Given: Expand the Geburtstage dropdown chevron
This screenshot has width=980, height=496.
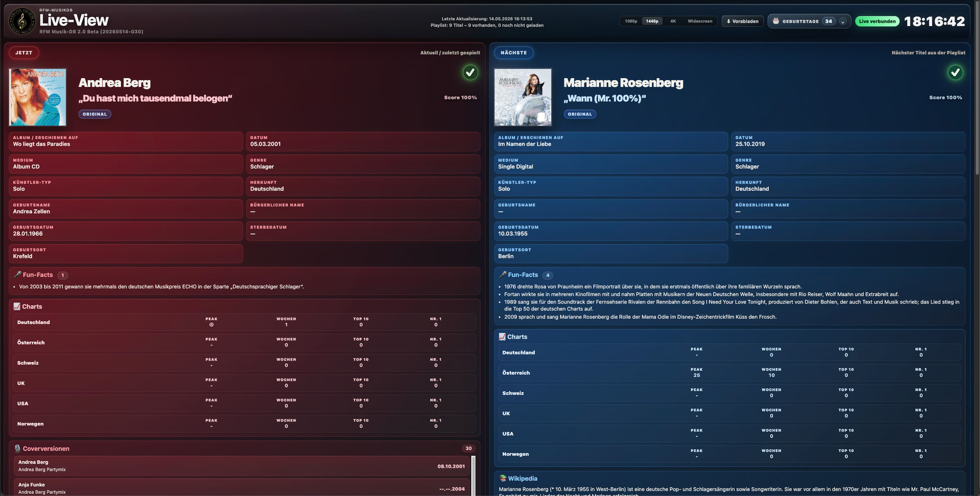Looking at the screenshot, I should pos(843,21).
